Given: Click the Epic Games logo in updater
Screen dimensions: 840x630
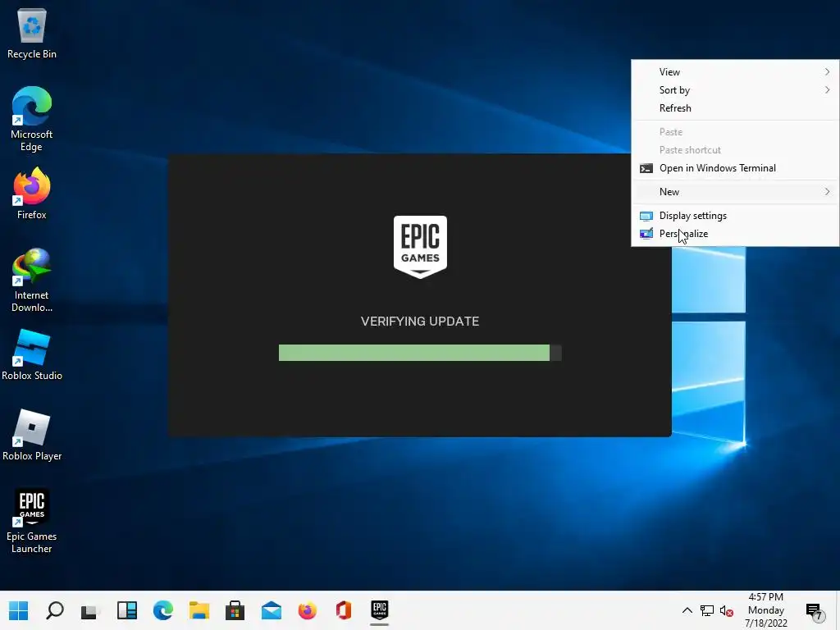Looking at the screenshot, I should point(420,246).
